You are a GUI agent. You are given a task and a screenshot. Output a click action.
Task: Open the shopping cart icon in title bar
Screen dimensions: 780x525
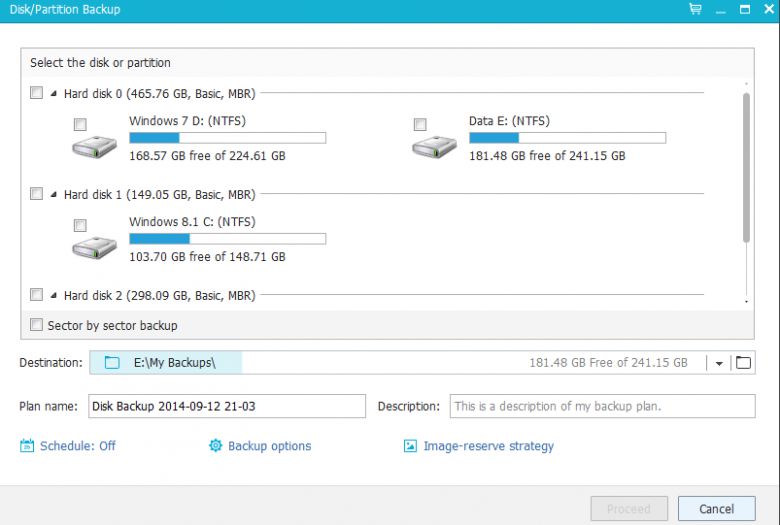pyautogui.click(x=695, y=9)
